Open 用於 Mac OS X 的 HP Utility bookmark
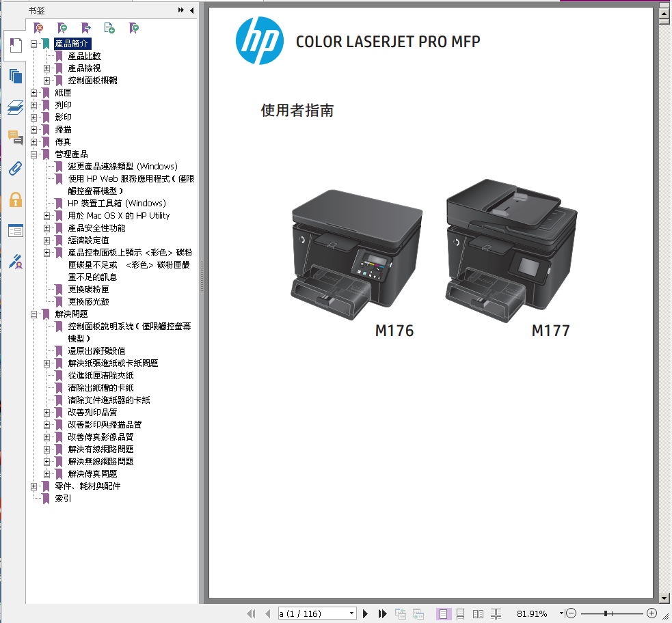The image size is (672, 623). 119,216
